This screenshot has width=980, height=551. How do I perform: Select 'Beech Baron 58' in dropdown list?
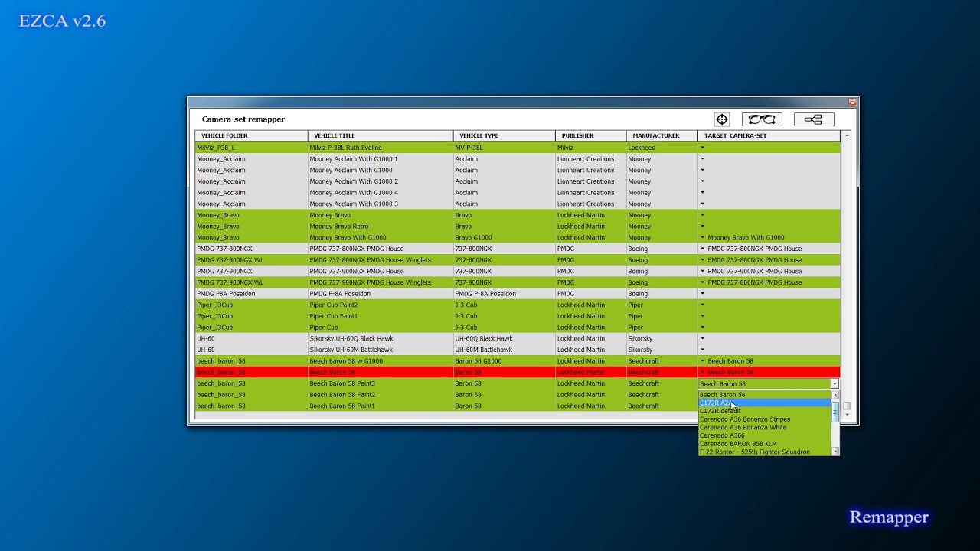point(765,395)
